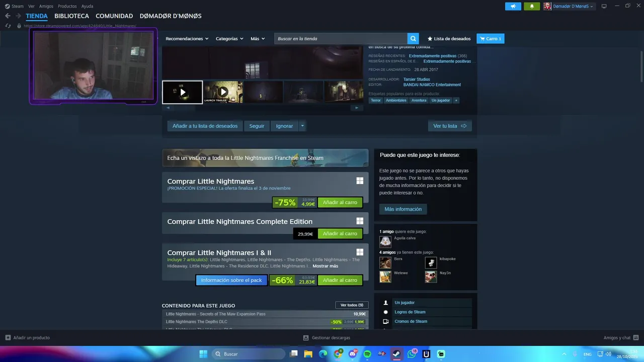Click kibapoke friend avatar
Screen dimensions: 644x362
(431, 263)
